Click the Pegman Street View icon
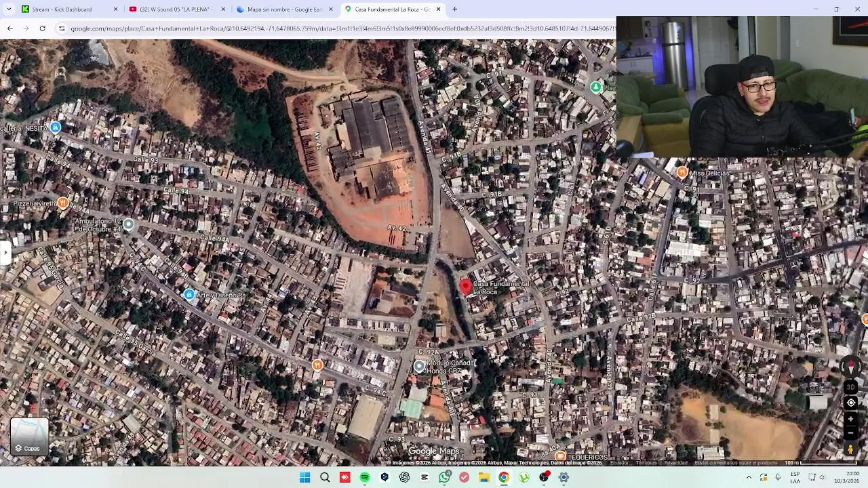The image size is (868, 488). (x=851, y=449)
